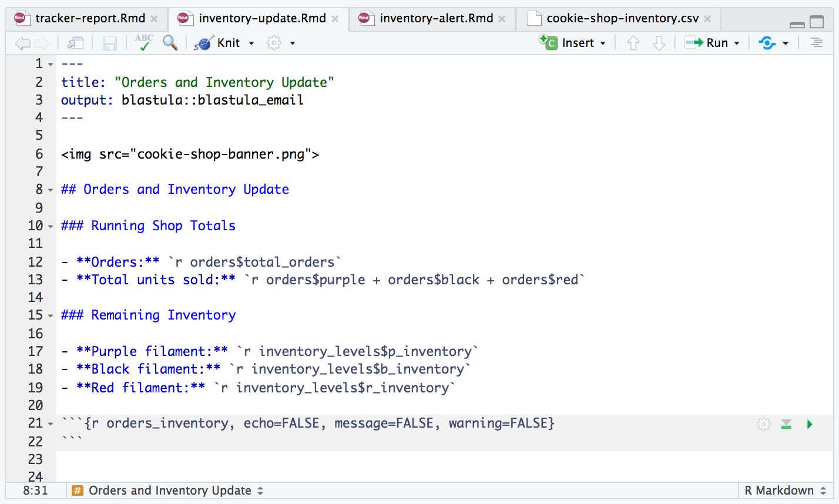839x504 pixels.
Task: Open Insert chunk dropdown arrow
Action: (603, 43)
